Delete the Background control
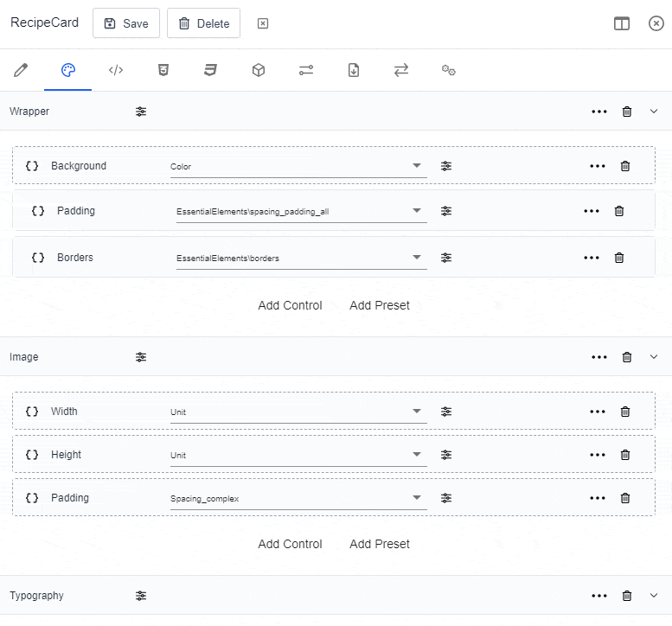The width and height of the screenshot is (672, 626). 625,166
